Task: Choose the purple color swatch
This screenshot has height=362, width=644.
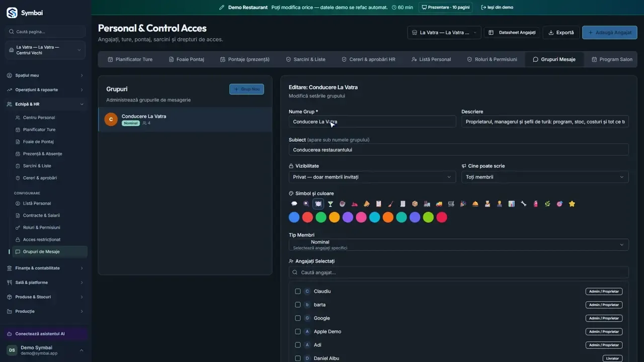Action: [x=348, y=217]
